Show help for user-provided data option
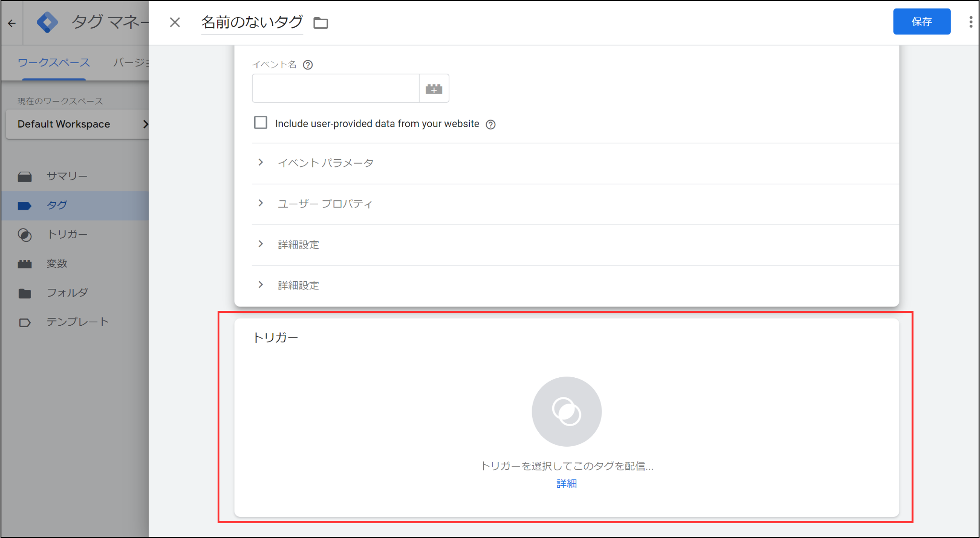Viewport: 980px width, 538px height. 490,124
